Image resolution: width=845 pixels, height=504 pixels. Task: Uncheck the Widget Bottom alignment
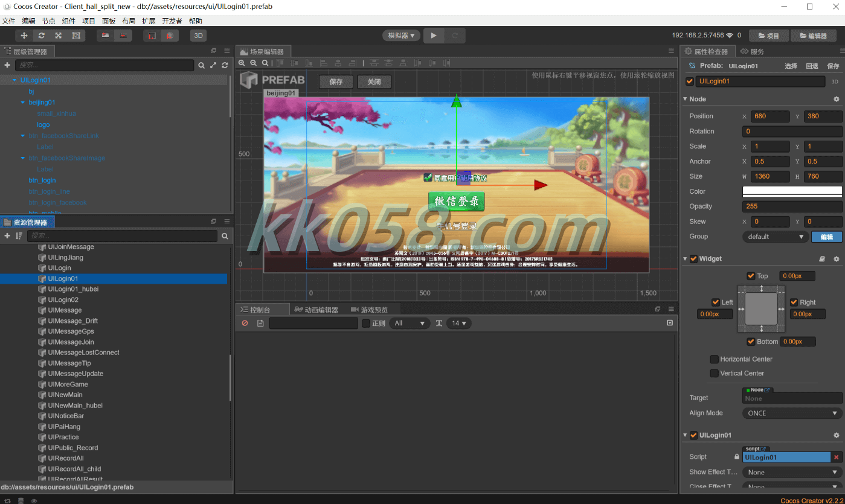[751, 342]
